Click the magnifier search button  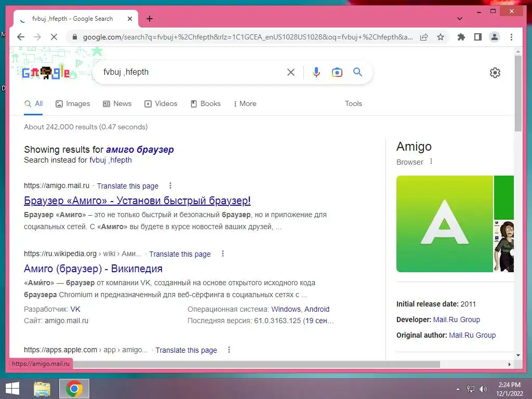(357, 72)
